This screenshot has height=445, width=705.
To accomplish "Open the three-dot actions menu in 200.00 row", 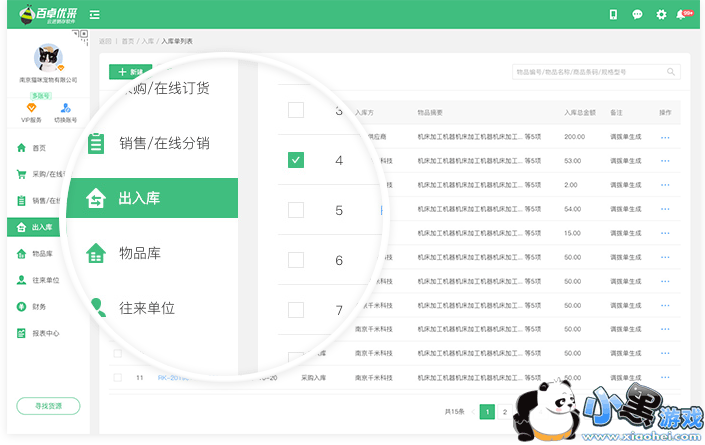I will tap(665, 136).
